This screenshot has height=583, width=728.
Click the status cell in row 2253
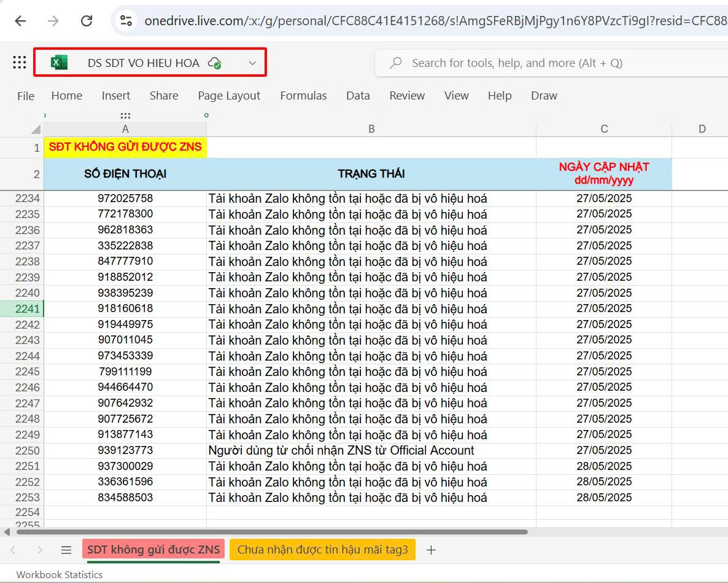click(371, 498)
